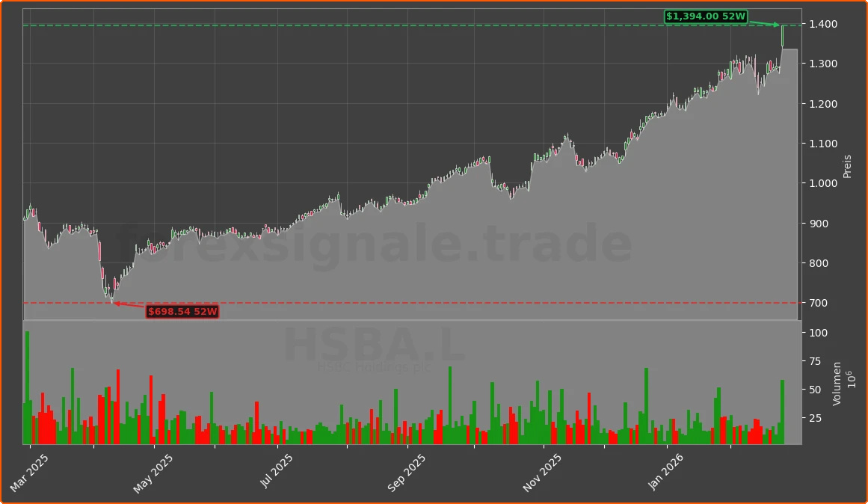Click the HSBC Holdings plc subtitle text
Viewport: 868px width, 504px height.
374,366
